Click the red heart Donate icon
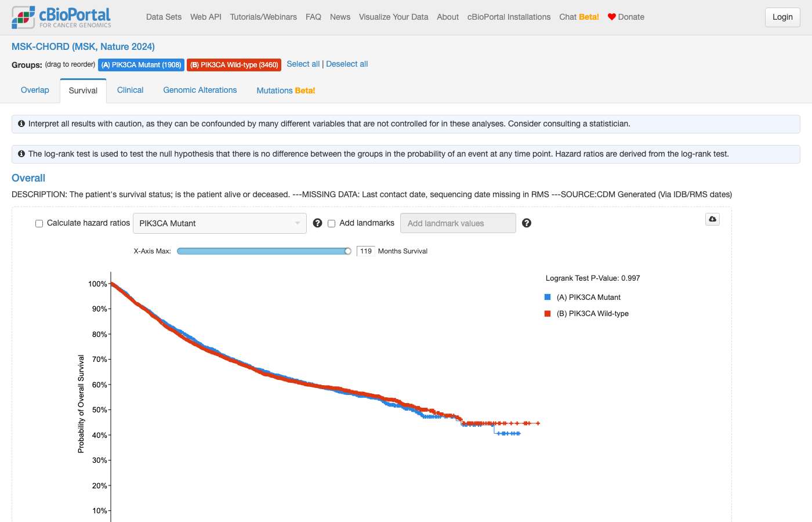Image resolution: width=812 pixels, height=522 pixels. pos(611,17)
